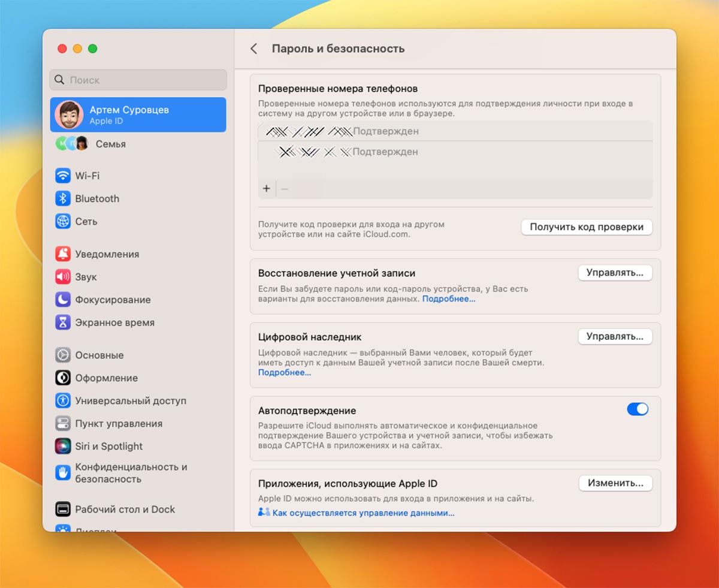Select Артем Суровцев Apple ID row
719x588 pixels.
click(x=138, y=114)
